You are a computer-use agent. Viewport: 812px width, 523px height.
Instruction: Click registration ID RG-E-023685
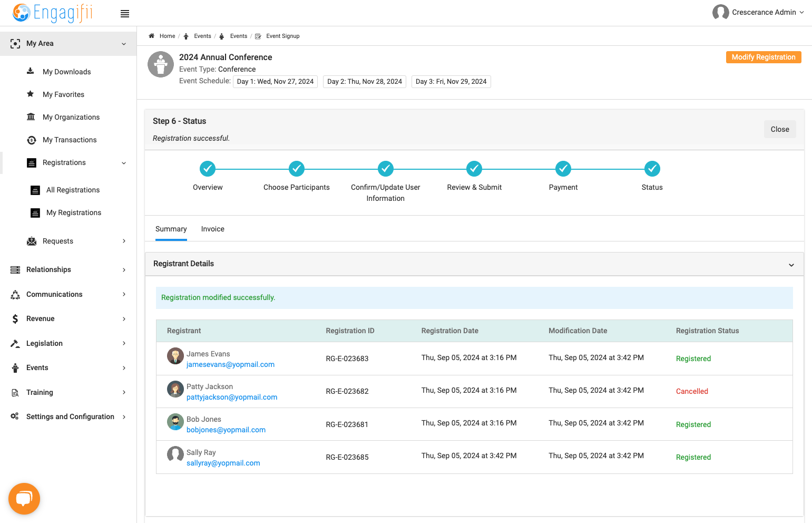point(347,457)
